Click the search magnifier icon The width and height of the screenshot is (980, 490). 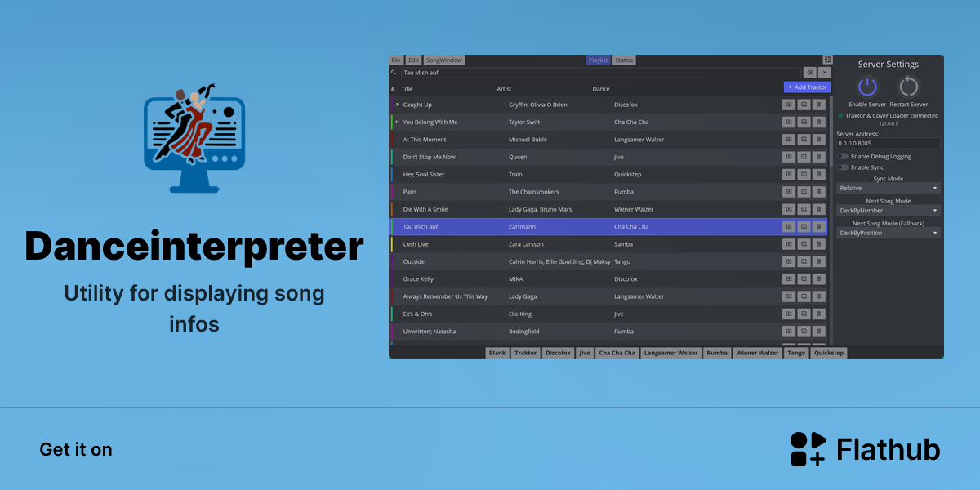394,73
